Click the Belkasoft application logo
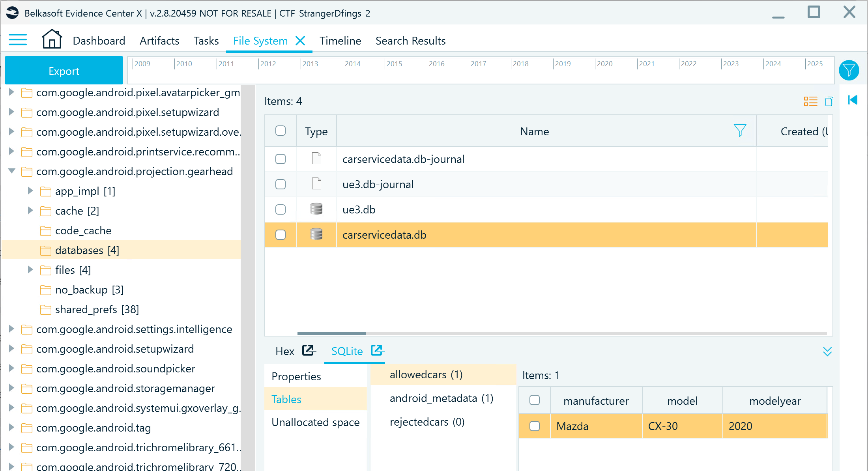868x471 pixels. [12, 13]
